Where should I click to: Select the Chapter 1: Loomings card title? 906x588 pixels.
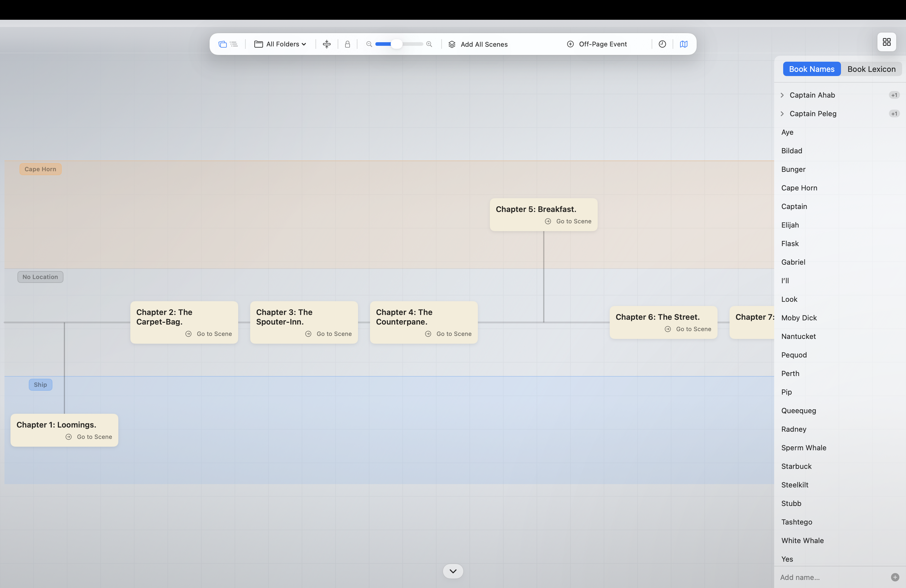pyautogui.click(x=56, y=425)
